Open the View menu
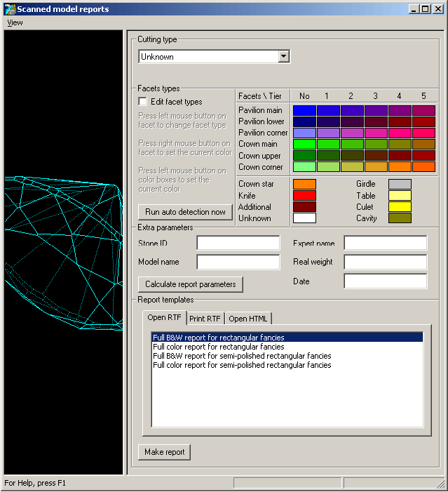 (x=15, y=22)
